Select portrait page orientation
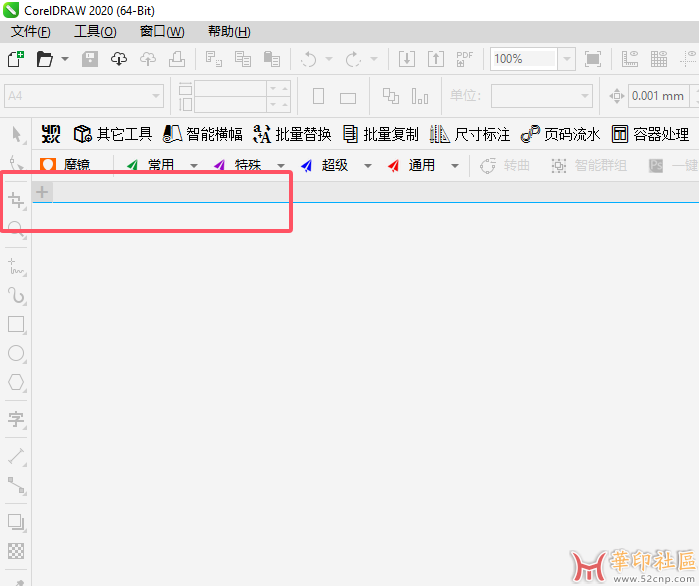699x586 pixels. pyautogui.click(x=318, y=96)
